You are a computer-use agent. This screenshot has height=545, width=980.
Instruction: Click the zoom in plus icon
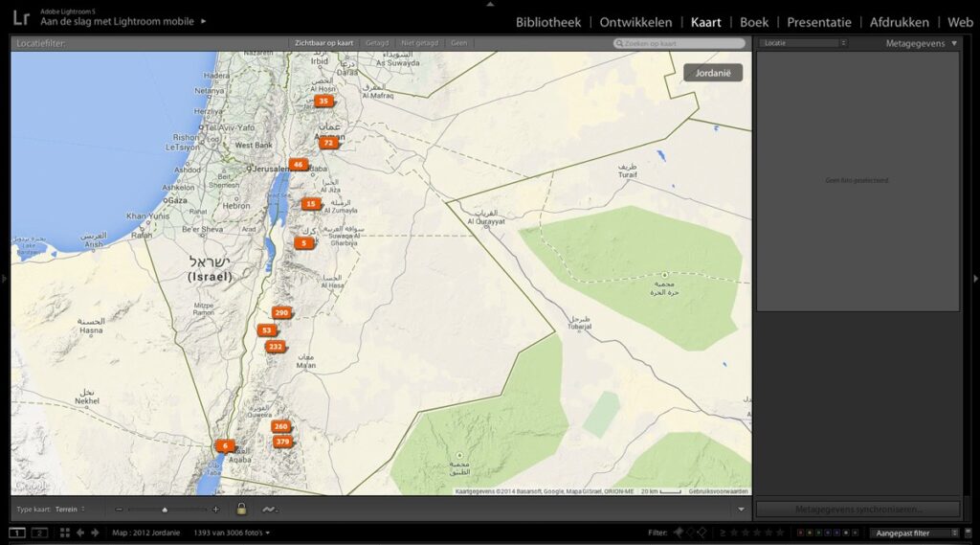215,510
